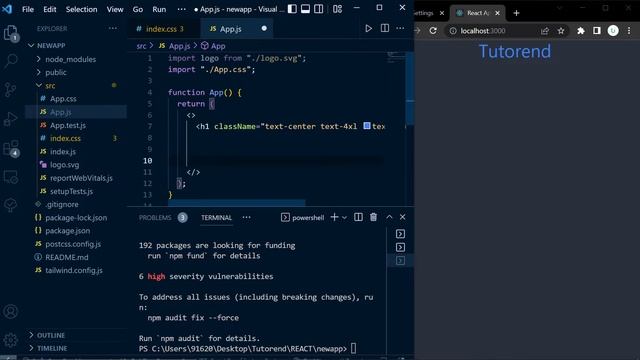Open panel overflow ellipsis next to TERMINAL
This screenshot has width=640, height=360.
point(247,217)
